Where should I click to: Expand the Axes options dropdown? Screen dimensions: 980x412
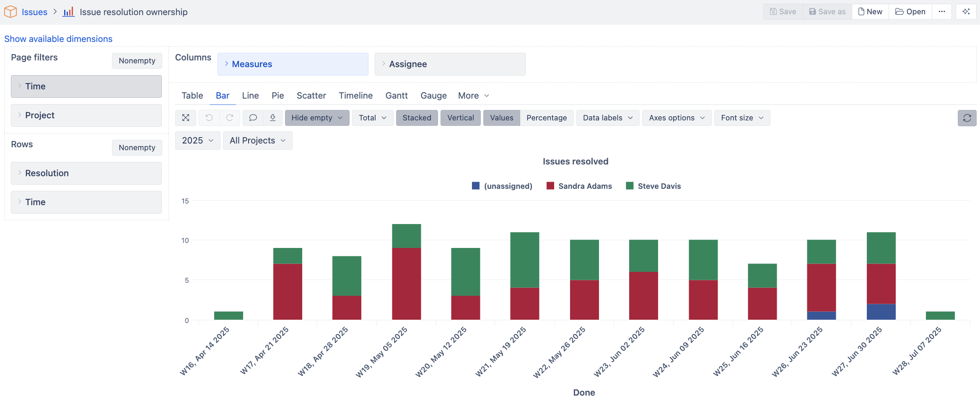coord(676,118)
